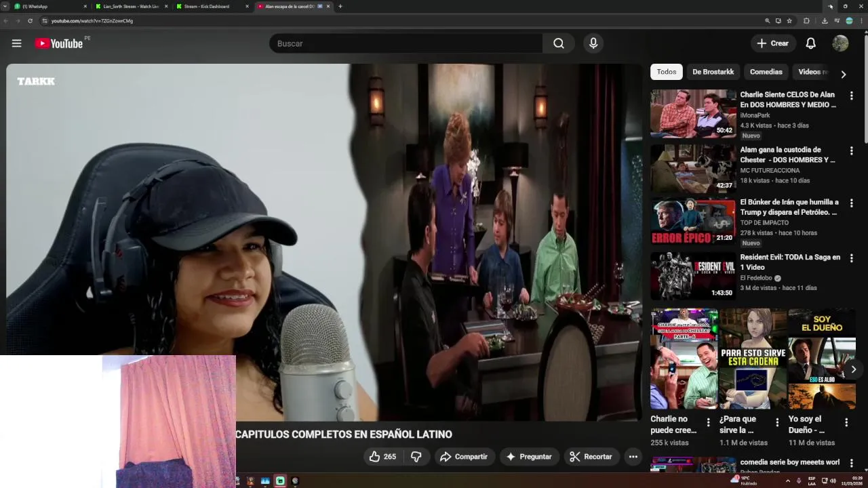Switch to Lian_Sorth Stream Kick tab

pyautogui.click(x=131, y=6)
